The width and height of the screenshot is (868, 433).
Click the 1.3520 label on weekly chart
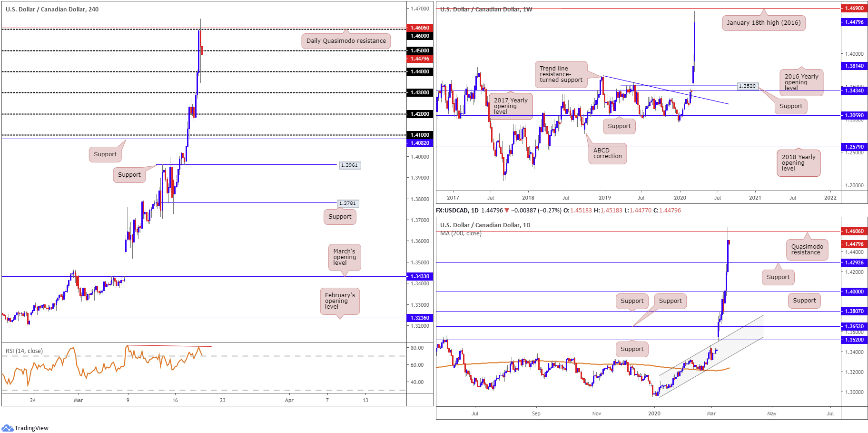click(747, 86)
